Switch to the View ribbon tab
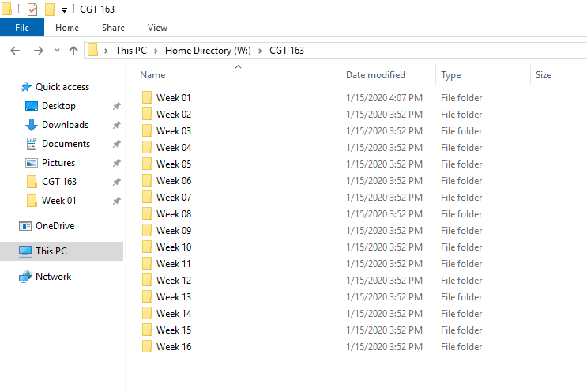 pos(157,28)
